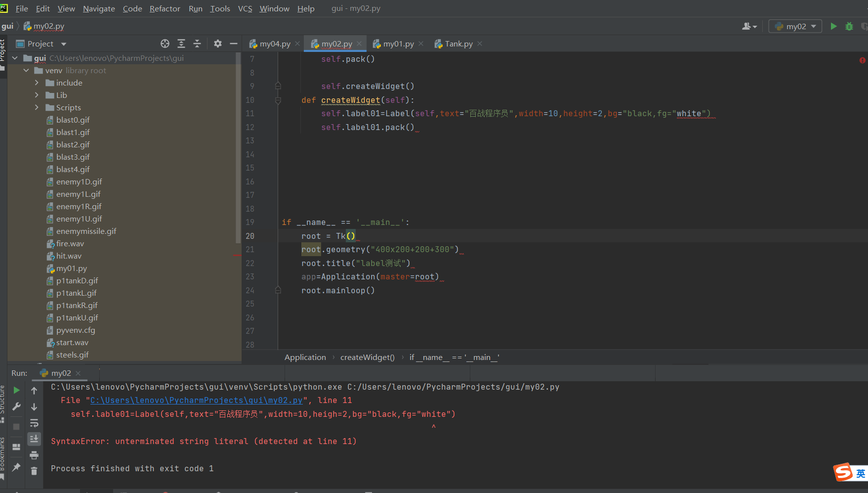Click gui in navigation bar
This screenshot has width=868, height=493.
pyautogui.click(x=7, y=26)
